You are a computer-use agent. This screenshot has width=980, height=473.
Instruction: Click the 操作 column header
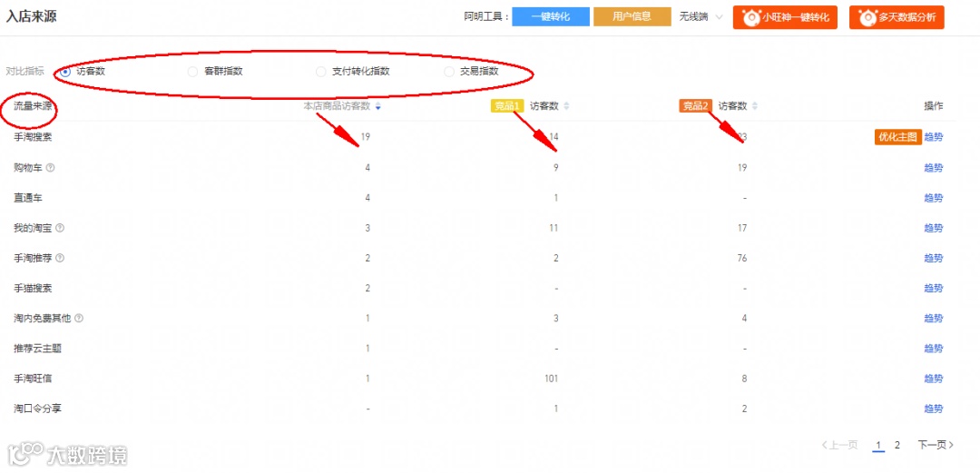[x=934, y=106]
